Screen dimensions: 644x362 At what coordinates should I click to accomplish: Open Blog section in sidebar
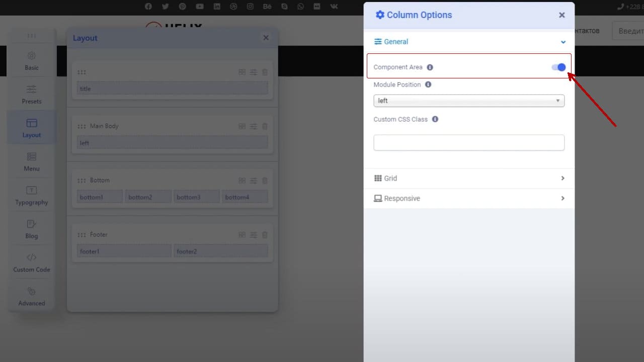coord(32,229)
